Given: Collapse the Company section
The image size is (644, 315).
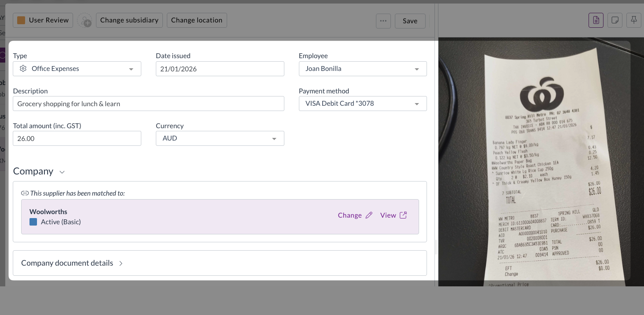Looking at the screenshot, I should (x=62, y=172).
